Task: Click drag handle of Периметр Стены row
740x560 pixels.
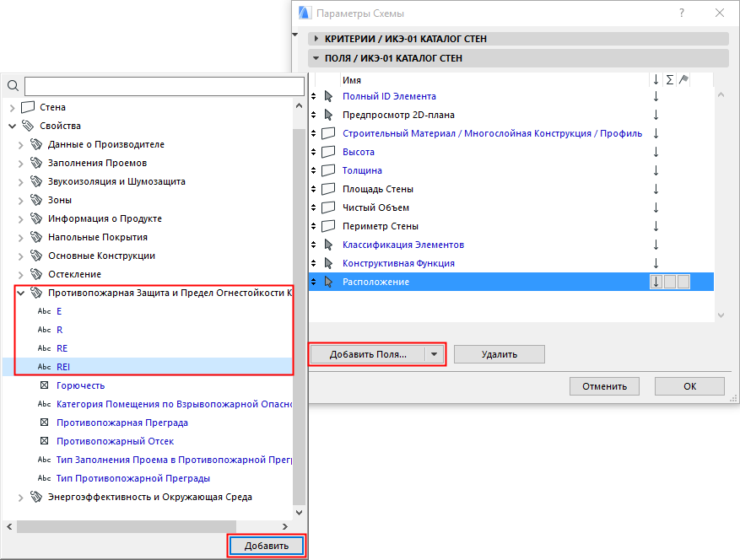Action: (313, 226)
